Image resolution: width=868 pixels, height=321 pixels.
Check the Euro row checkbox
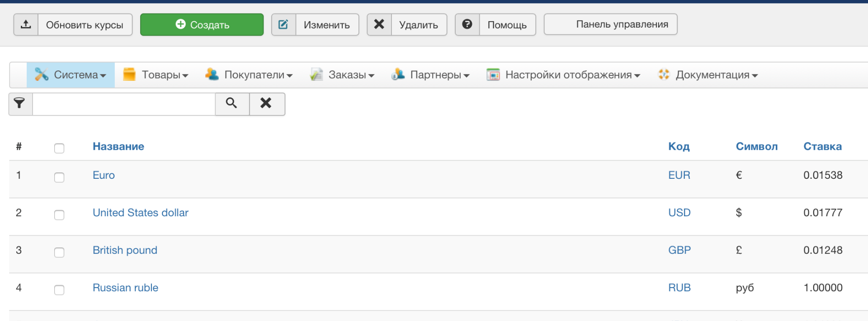coord(59,177)
